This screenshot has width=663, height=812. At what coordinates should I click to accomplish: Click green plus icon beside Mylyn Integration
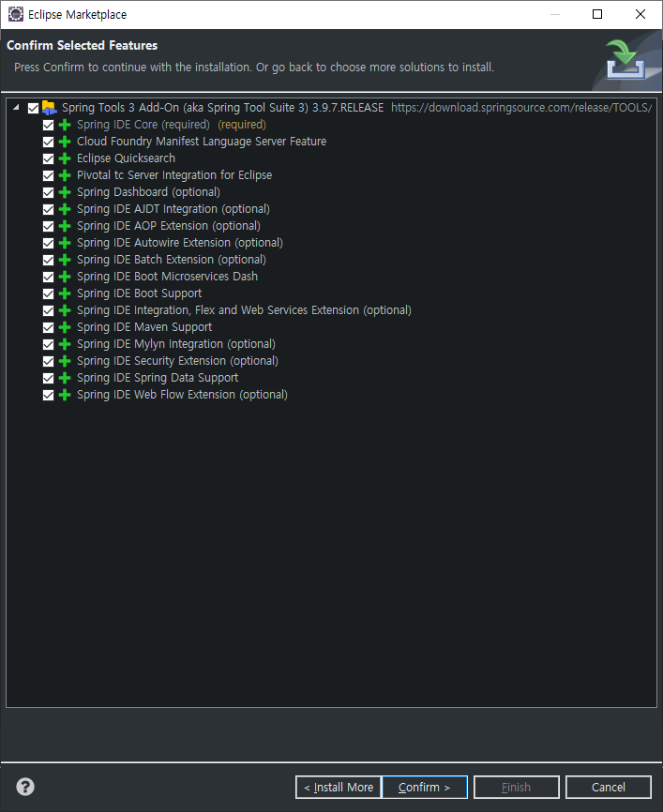[65, 344]
